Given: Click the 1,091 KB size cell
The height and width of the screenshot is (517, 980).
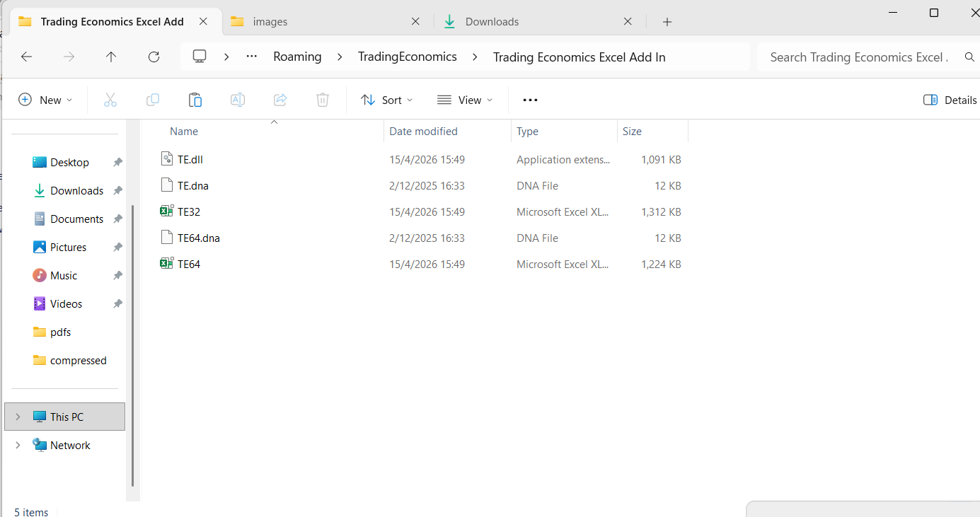Looking at the screenshot, I should tap(661, 160).
